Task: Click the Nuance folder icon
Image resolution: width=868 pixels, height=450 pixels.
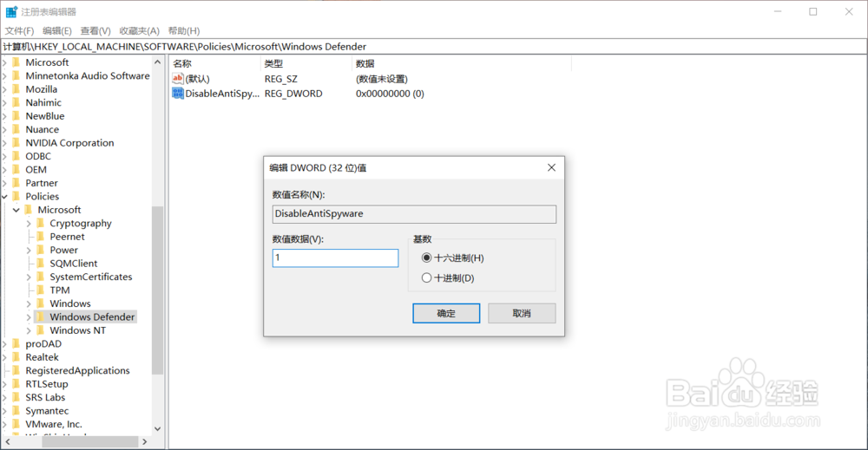Action: click(16, 129)
